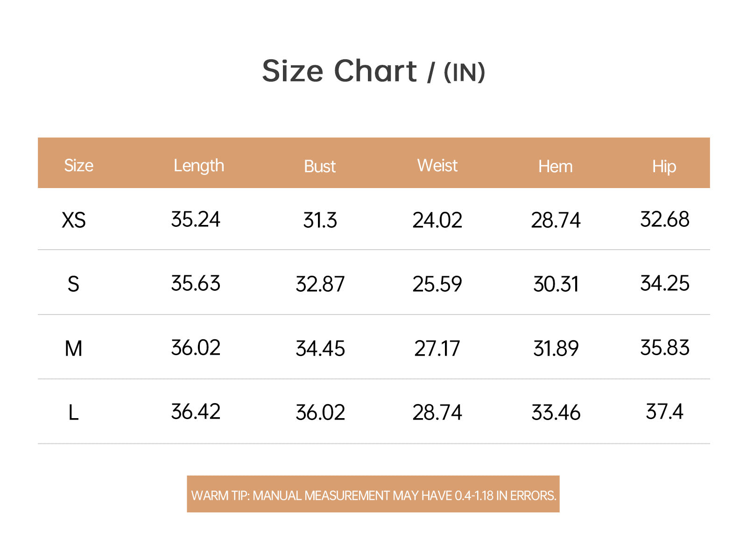Image resolution: width=747 pixels, height=560 pixels.
Task: Click the XS length value 35.24
Action: coord(195,219)
